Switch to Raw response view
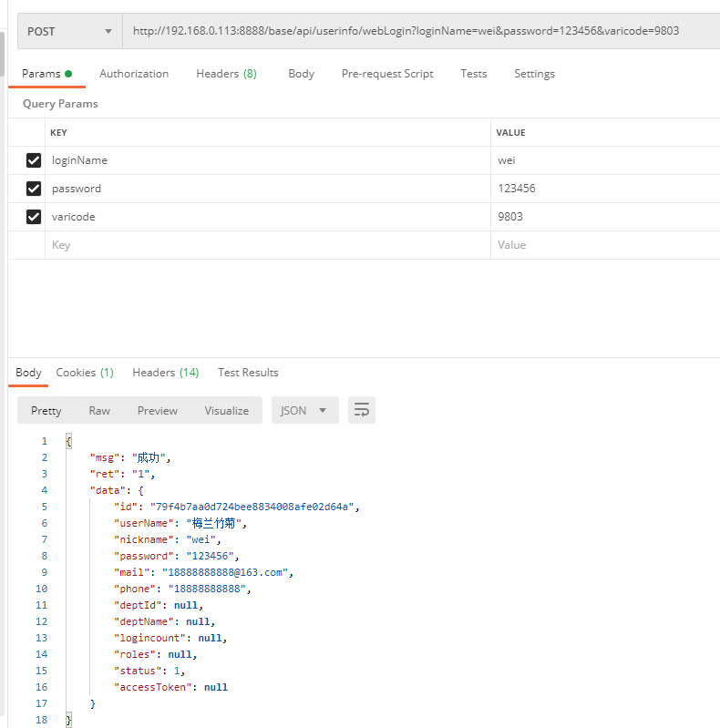Screen dimensions: 720x728 click(99, 410)
